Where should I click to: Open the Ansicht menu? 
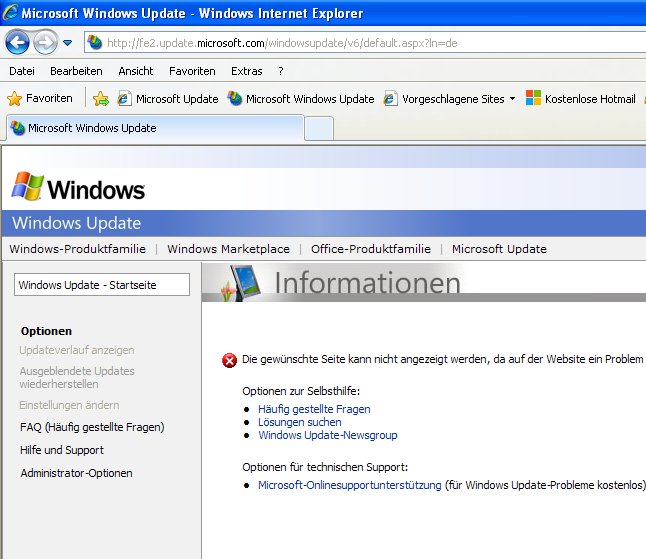click(136, 71)
